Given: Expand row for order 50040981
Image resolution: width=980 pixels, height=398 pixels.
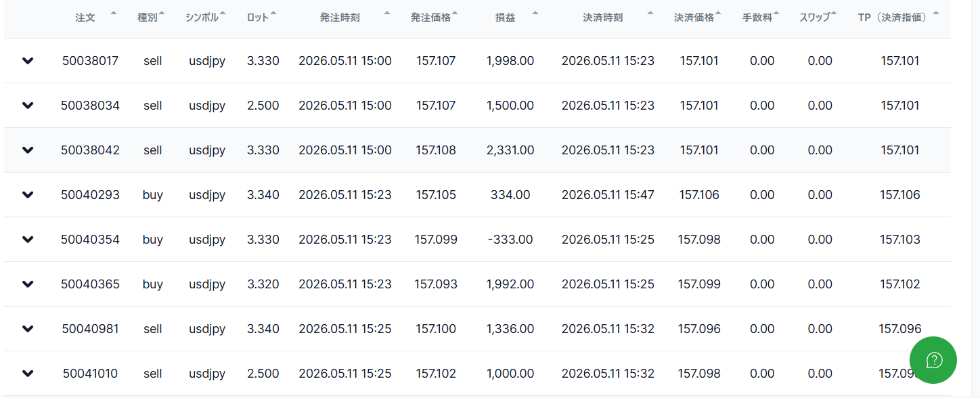Looking at the screenshot, I should 28,329.
